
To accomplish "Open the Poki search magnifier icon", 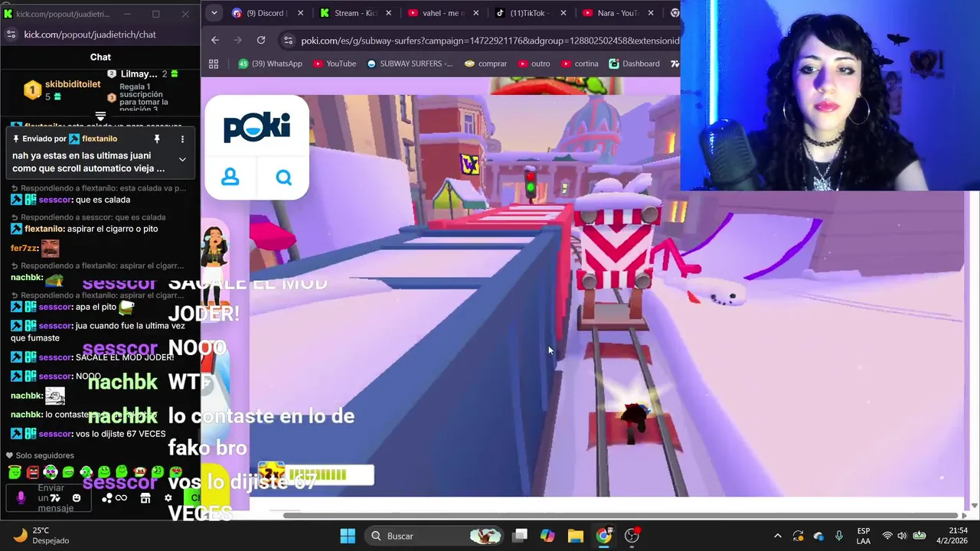I will pyautogui.click(x=284, y=178).
